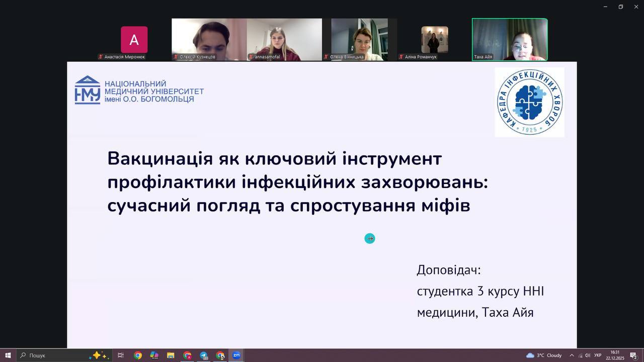Click the Windows Start button
This screenshot has height=362, width=644.
pos(8,355)
